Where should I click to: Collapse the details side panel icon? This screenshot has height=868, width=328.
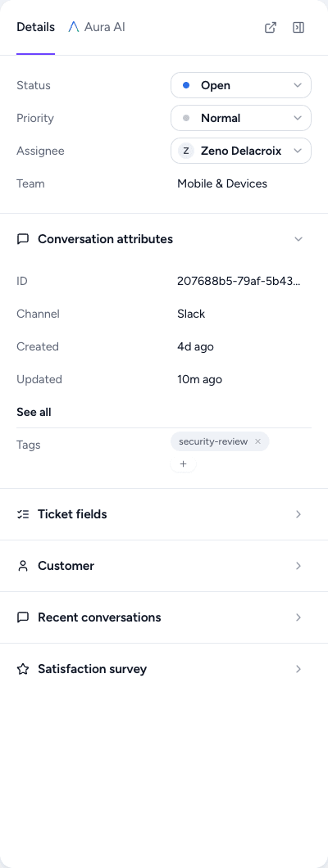point(298,27)
